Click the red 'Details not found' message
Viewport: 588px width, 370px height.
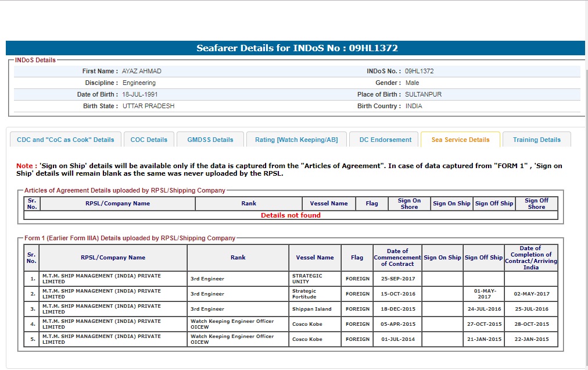pos(291,215)
